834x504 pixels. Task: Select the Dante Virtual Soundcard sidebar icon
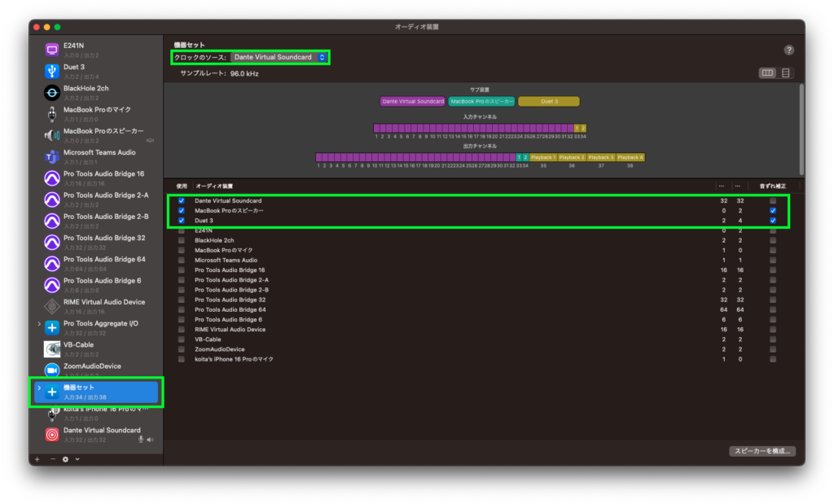pos(52,434)
